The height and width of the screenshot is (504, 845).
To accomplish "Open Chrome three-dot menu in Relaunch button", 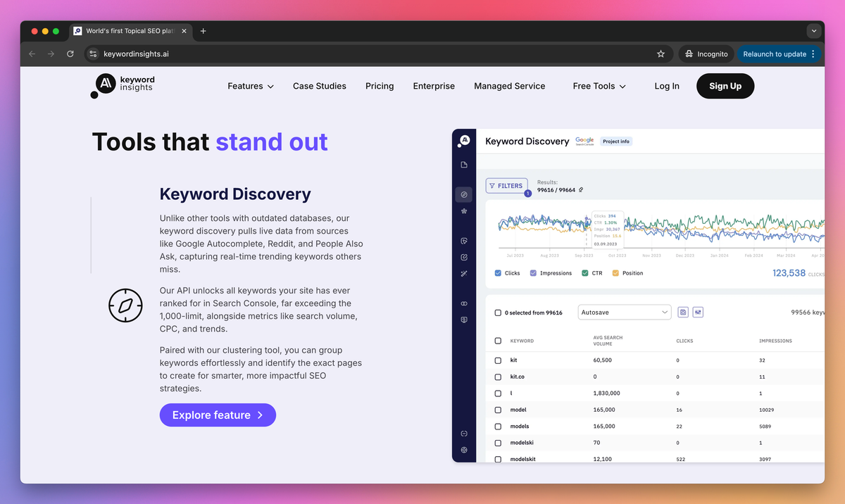I will [x=813, y=53].
